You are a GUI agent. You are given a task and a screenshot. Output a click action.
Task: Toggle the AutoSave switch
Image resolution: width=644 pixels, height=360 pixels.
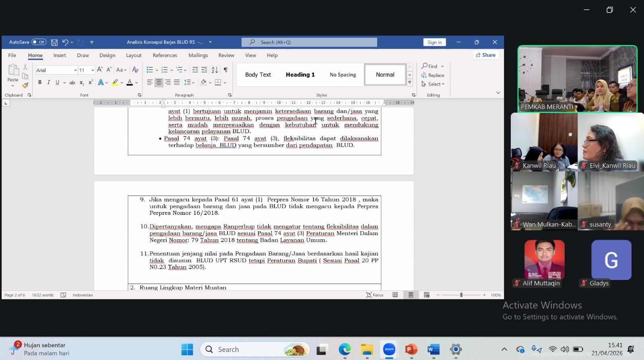(x=39, y=42)
